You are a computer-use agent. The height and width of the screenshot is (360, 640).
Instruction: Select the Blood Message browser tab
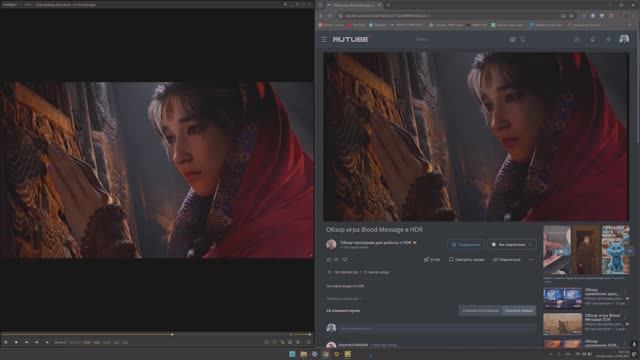click(353, 5)
